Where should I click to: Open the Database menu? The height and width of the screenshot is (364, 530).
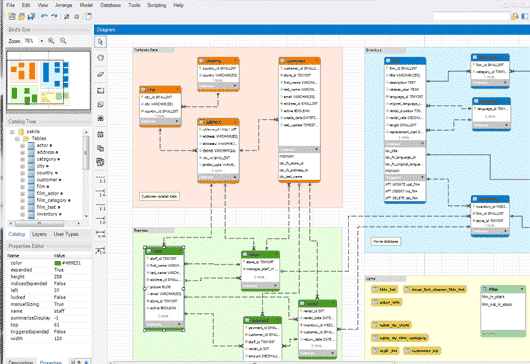pos(111,5)
